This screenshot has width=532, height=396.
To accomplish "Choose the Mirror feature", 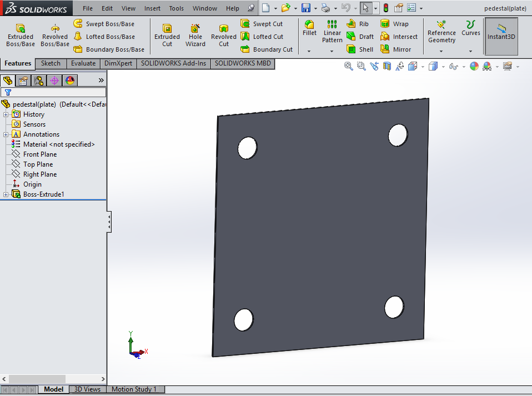I will pos(395,49).
